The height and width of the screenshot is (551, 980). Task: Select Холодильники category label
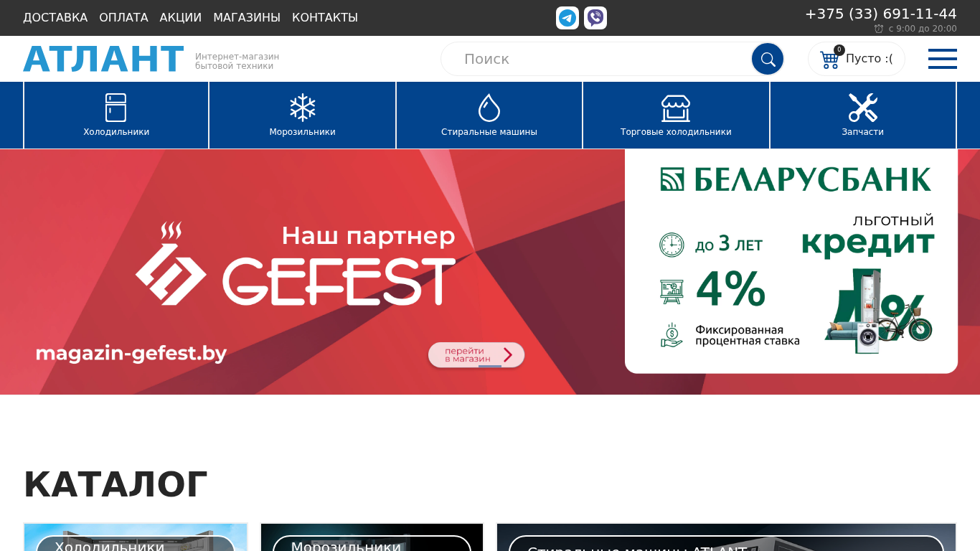click(116, 132)
